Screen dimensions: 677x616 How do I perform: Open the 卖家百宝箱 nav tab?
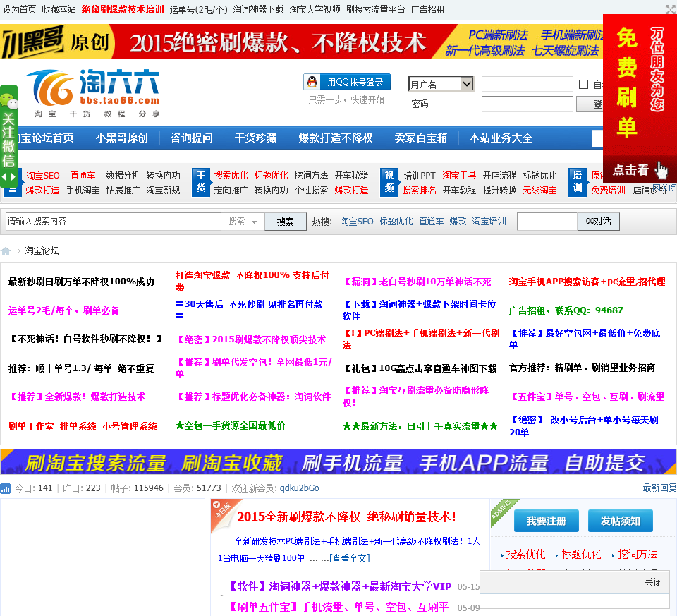coord(420,138)
